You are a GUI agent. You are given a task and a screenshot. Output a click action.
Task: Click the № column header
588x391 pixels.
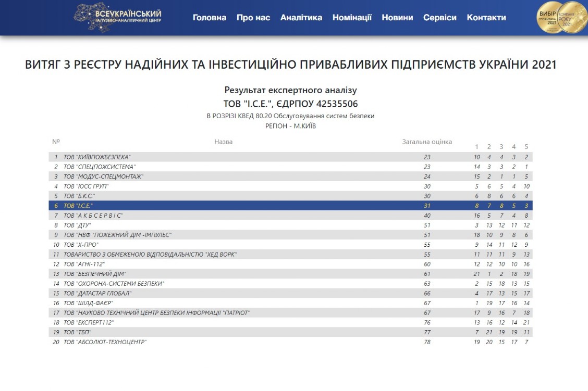[x=56, y=142]
